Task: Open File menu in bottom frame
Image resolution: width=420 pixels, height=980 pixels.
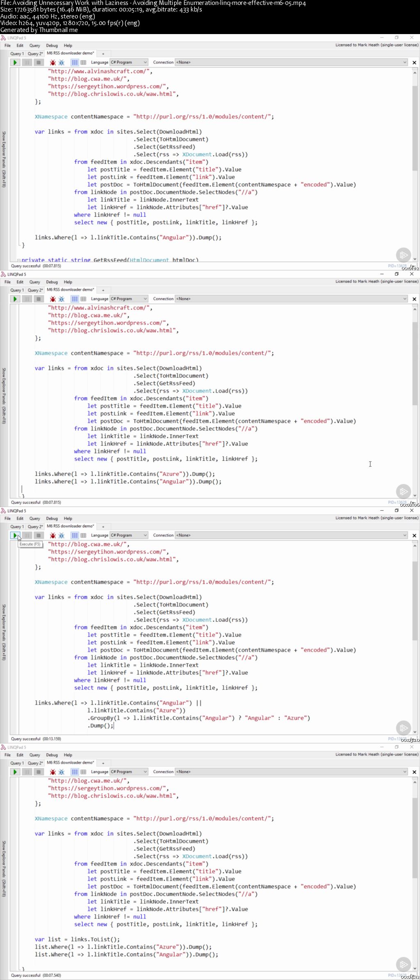Action: click(x=7, y=755)
